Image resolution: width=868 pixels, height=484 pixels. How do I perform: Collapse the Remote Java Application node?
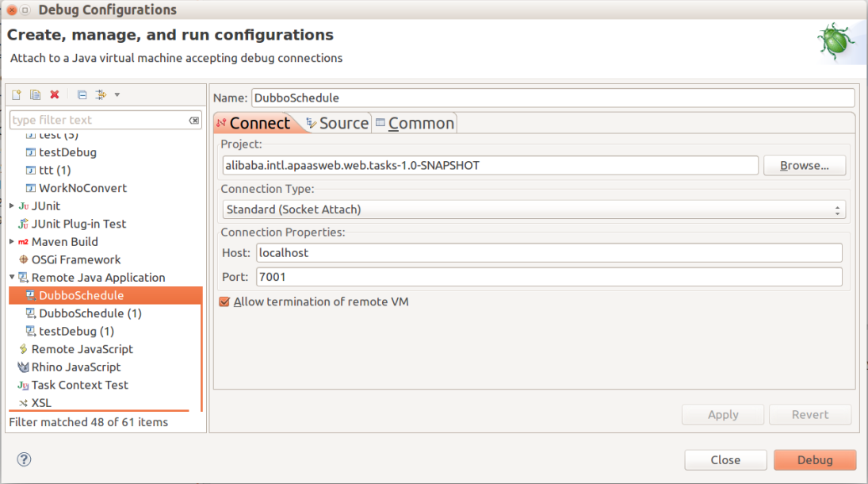click(12, 278)
